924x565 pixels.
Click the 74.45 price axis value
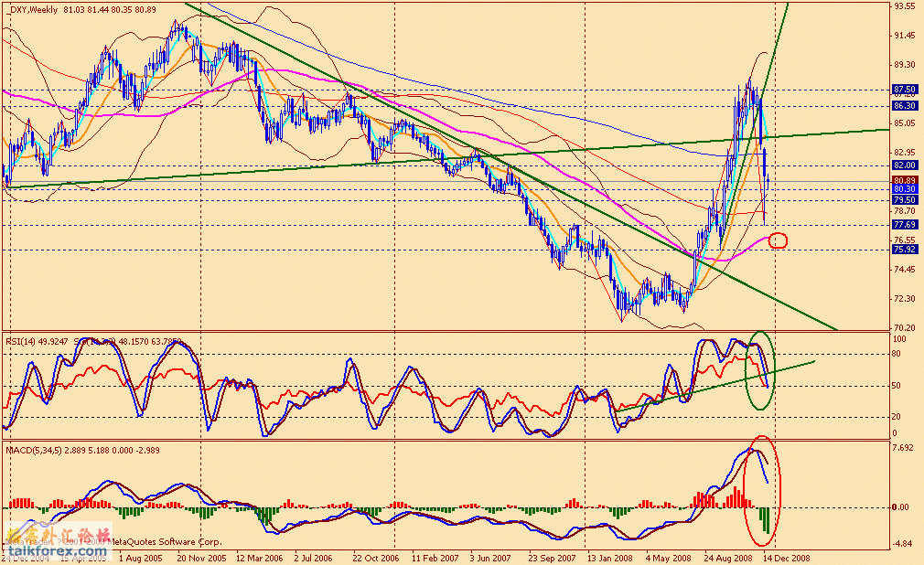pyautogui.click(x=905, y=270)
